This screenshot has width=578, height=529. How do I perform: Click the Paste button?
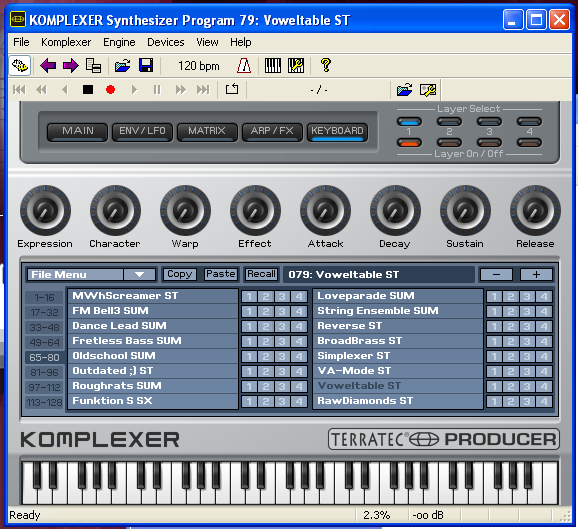click(220, 274)
